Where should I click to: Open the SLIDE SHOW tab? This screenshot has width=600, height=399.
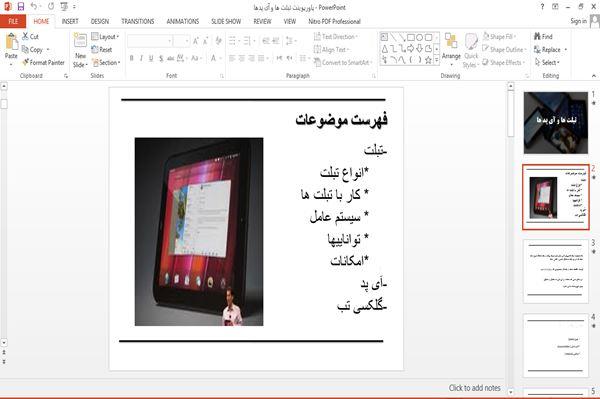pos(226,21)
